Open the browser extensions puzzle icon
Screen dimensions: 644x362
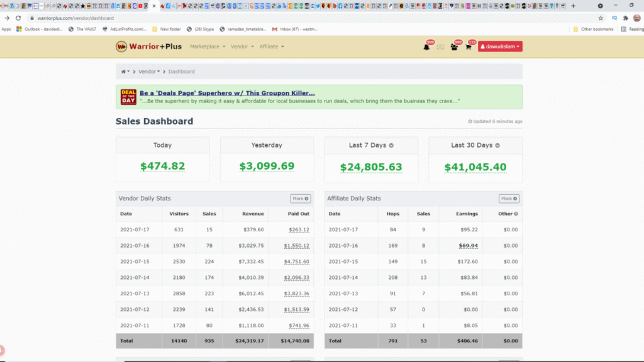click(x=625, y=18)
